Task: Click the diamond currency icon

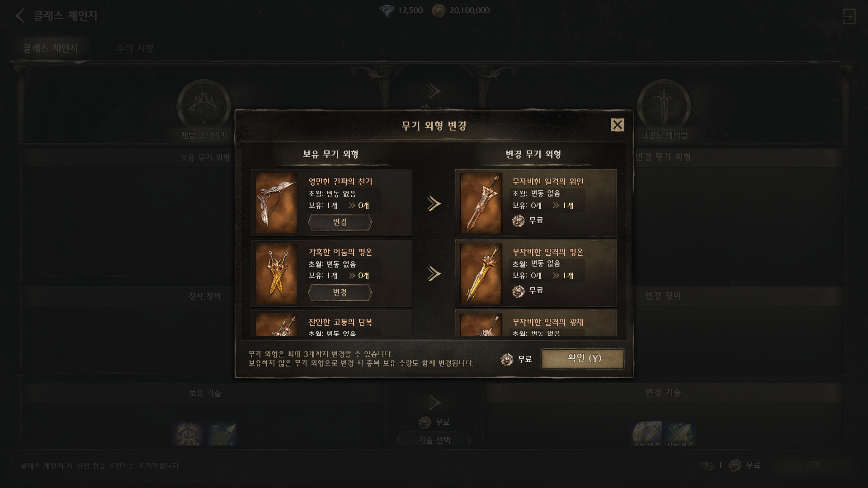Action: tap(387, 10)
